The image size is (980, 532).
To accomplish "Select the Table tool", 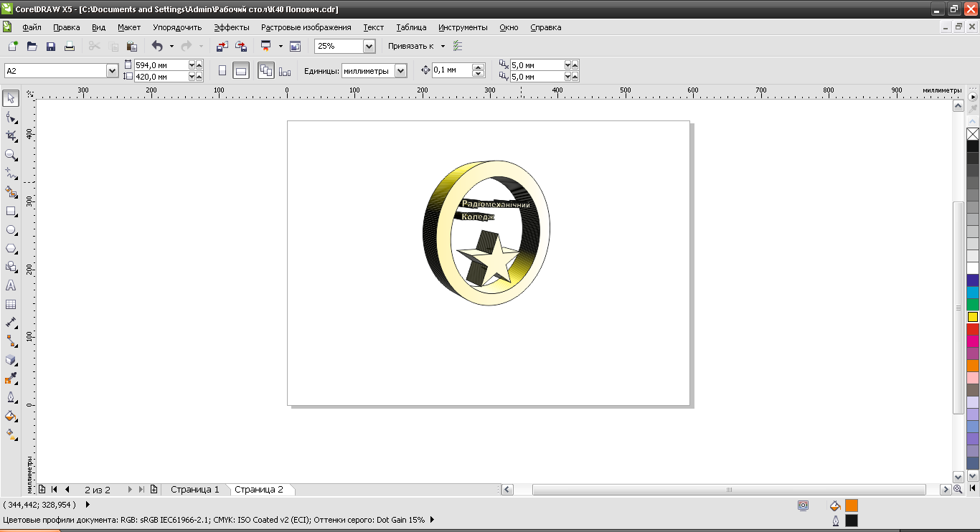I will click(x=11, y=304).
